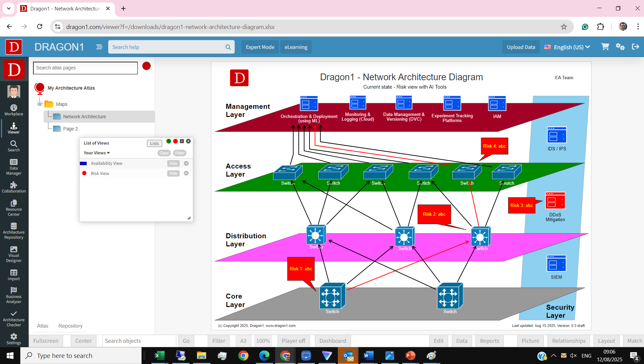Expand plus button for Risk View
Viewport: 644px width, 364px height.
[x=186, y=173]
